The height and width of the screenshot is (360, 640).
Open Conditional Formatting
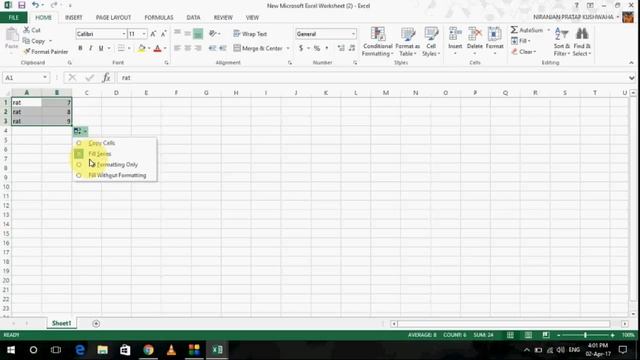point(378,42)
